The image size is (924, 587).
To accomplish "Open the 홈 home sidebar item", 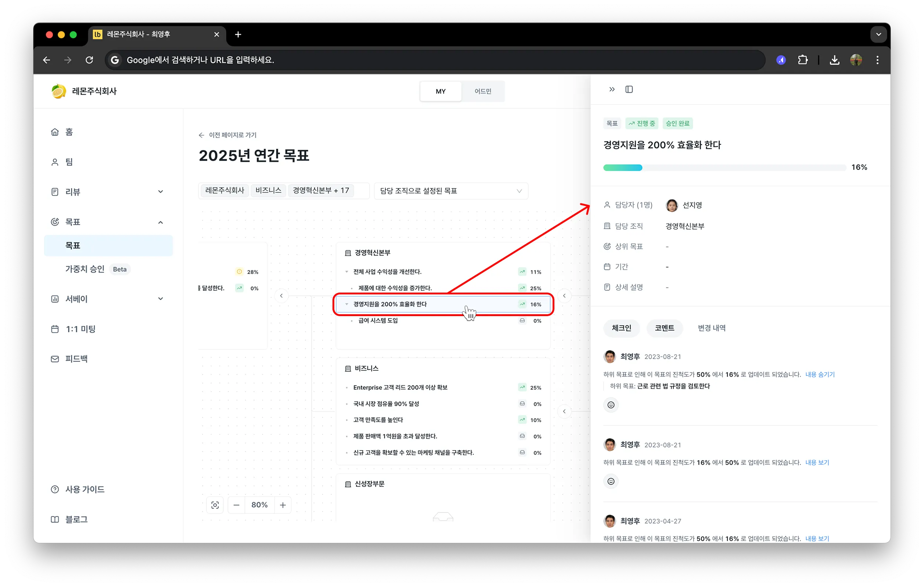I will click(x=62, y=132).
